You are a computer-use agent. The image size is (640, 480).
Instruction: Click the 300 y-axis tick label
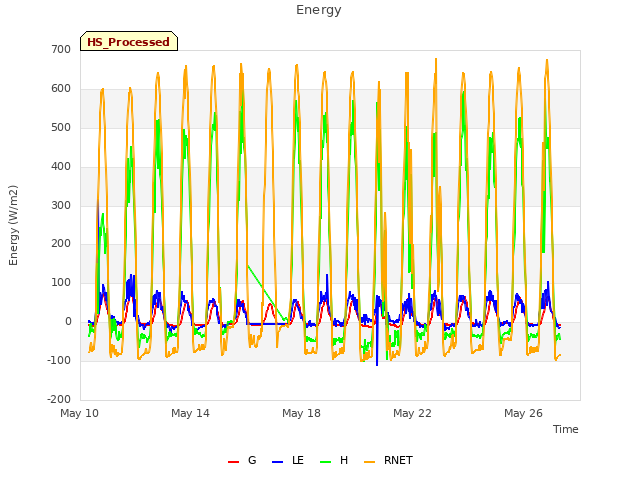point(61,205)
